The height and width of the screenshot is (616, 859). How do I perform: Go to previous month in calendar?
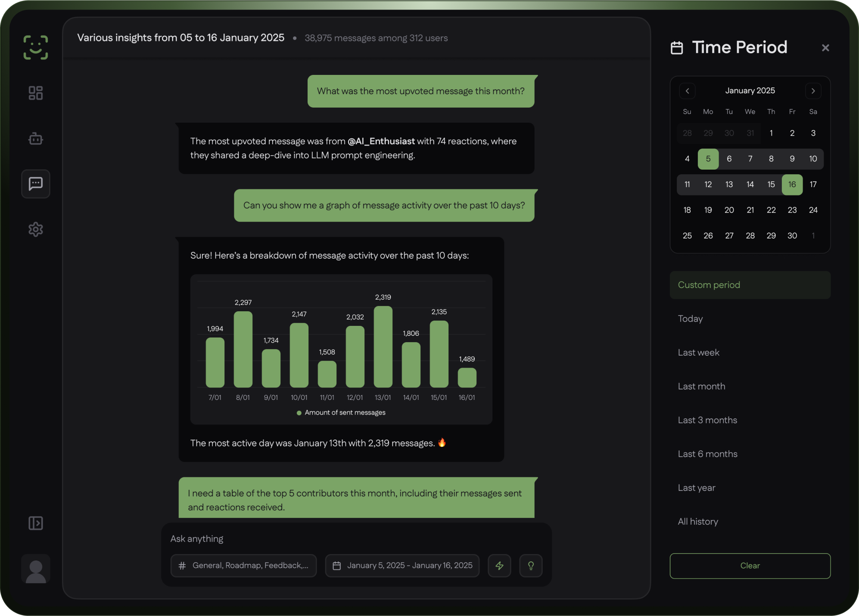687,91
